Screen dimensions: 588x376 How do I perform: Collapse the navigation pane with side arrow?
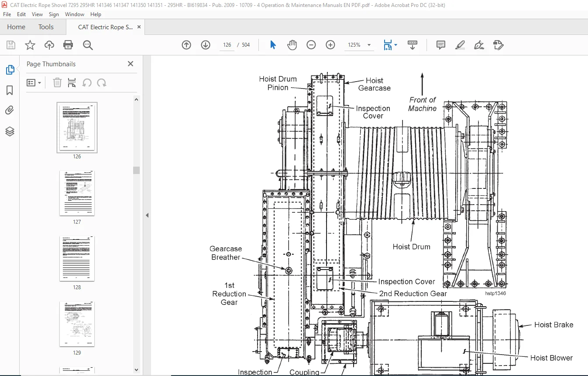pyautogui.click(x=147, y=215)
